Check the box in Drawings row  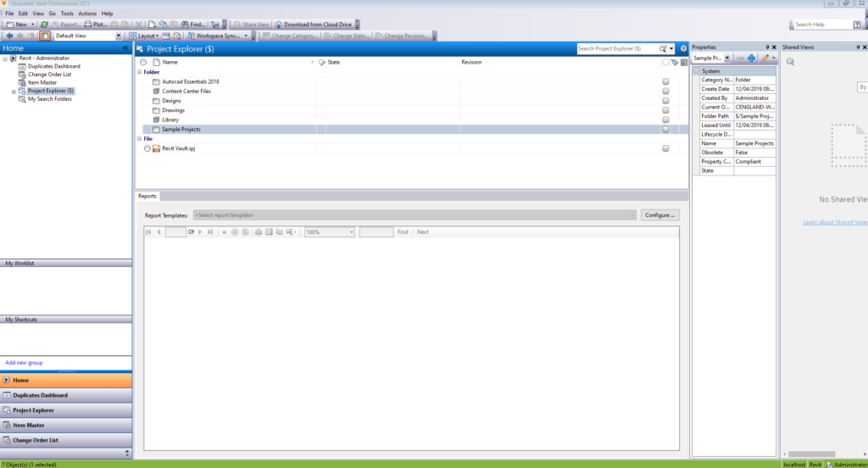tap(665, 110)
